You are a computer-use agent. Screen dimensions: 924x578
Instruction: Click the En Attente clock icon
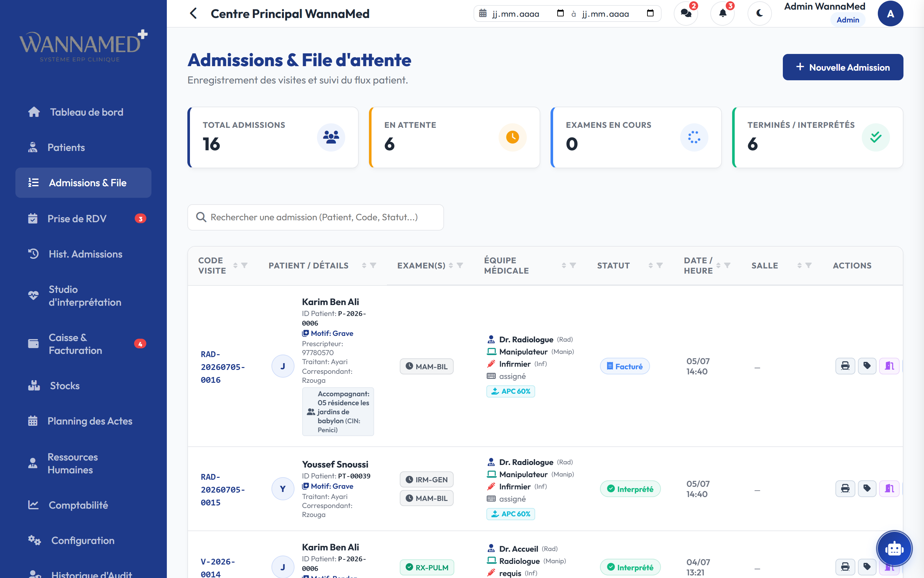pos(512,137)
